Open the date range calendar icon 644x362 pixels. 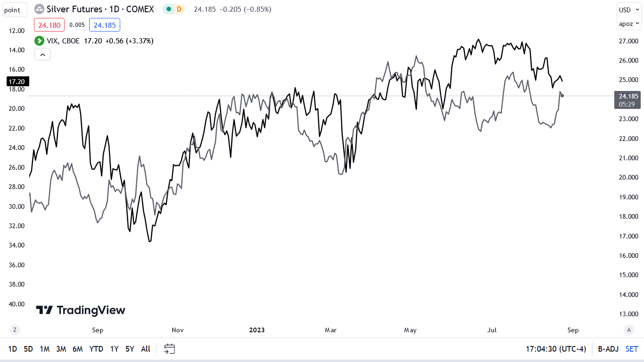pyautogui.click(x=169, y=349)
